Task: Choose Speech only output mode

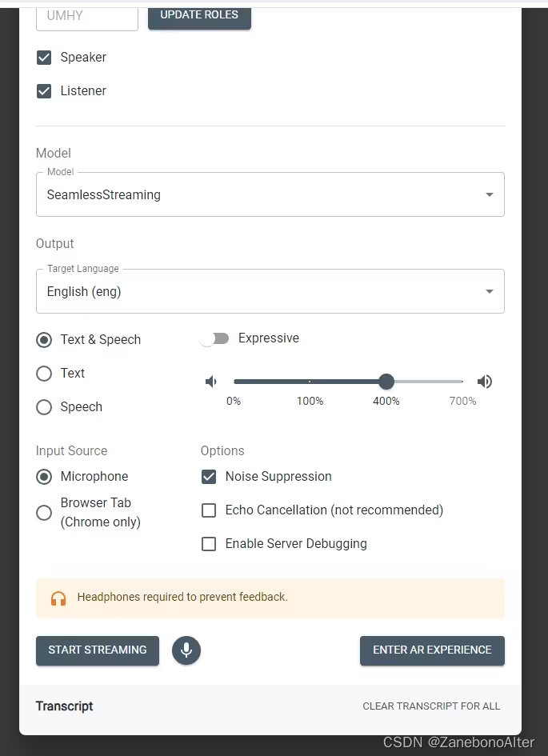Action: point(45,407)
